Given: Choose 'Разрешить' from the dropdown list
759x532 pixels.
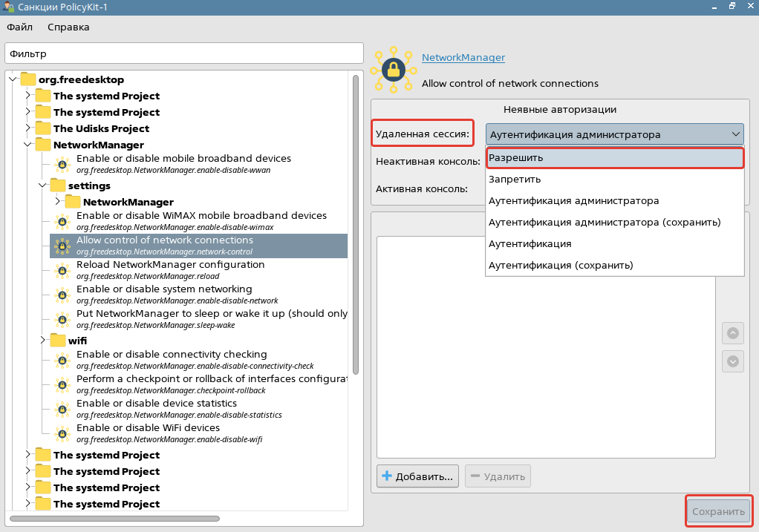Looking at the screenshot, I should pyautogui.click(x=614, y=158).
